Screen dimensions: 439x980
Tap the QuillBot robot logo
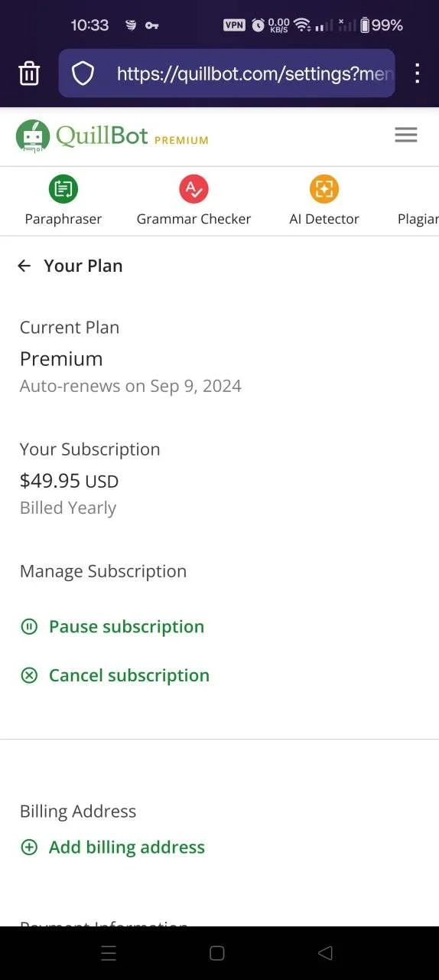click(33, 136)
